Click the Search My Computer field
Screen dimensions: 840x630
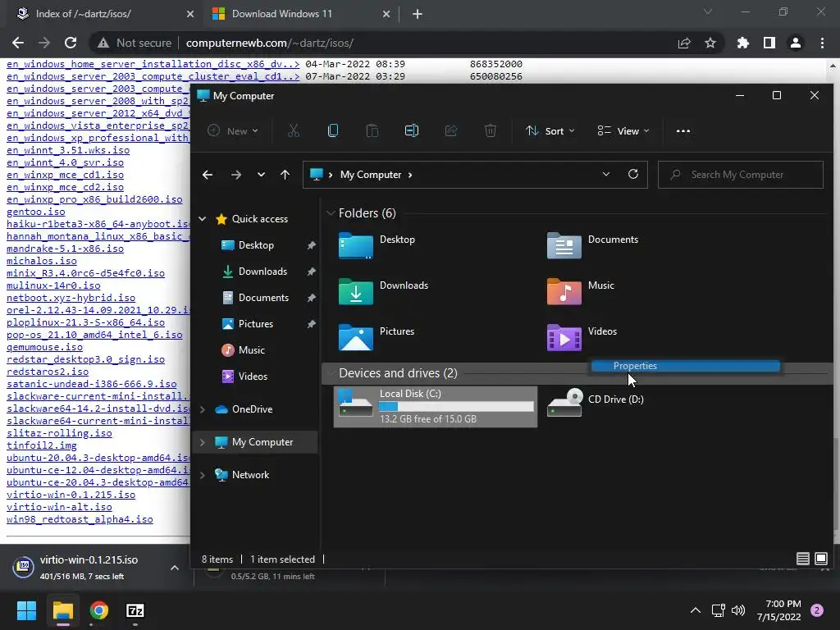pos(741,175)
